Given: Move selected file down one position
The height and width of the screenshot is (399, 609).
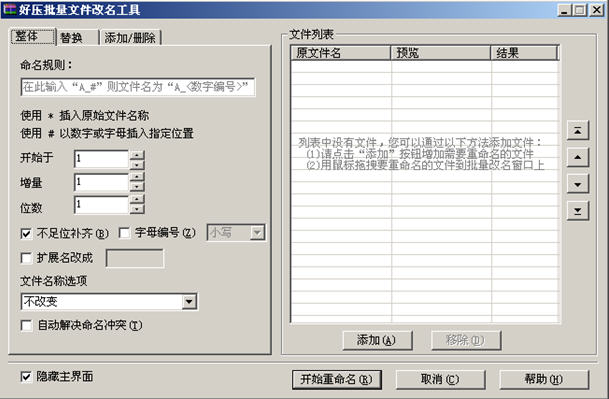Looking at the screenshot, I should [578, 184].
